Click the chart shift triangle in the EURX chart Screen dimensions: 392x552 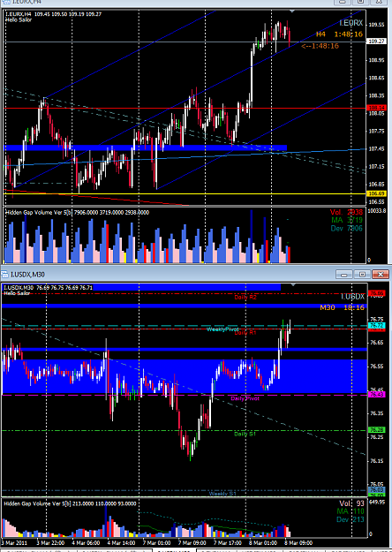291,11
